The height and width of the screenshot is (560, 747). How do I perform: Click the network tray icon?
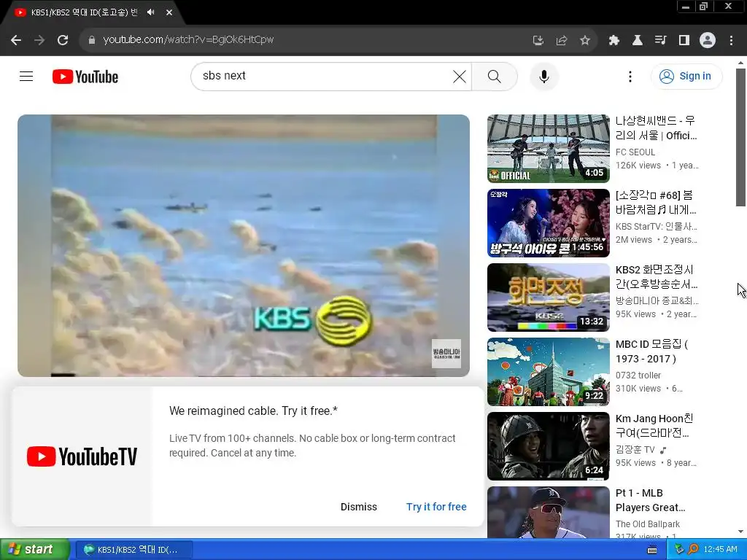click(679, 549)
